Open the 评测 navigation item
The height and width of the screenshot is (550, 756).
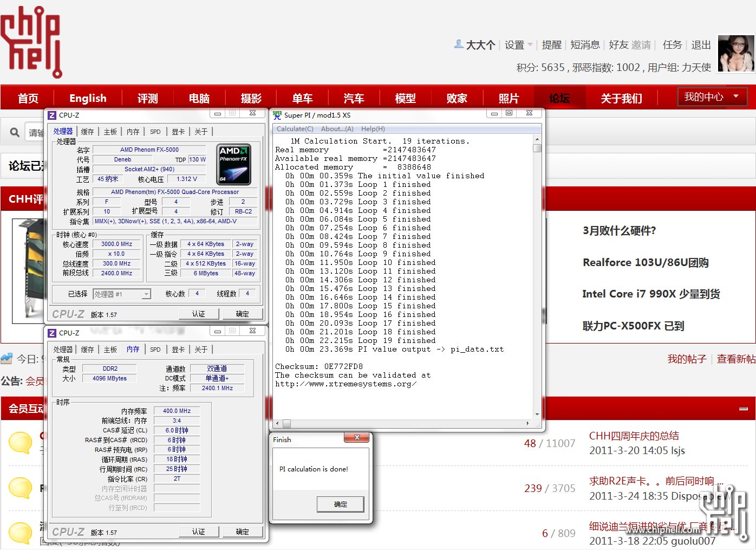[x=148, y=98]
